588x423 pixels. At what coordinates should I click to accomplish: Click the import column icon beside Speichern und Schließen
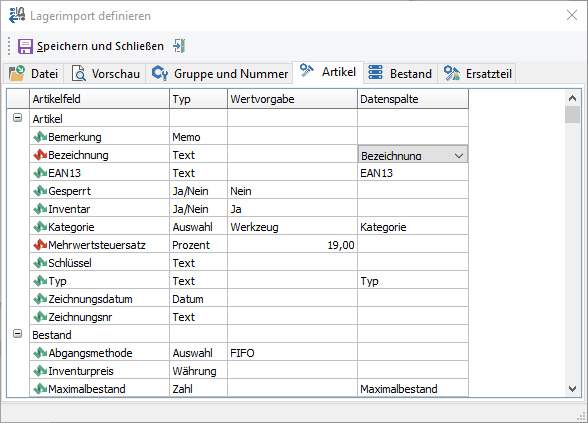179,46
